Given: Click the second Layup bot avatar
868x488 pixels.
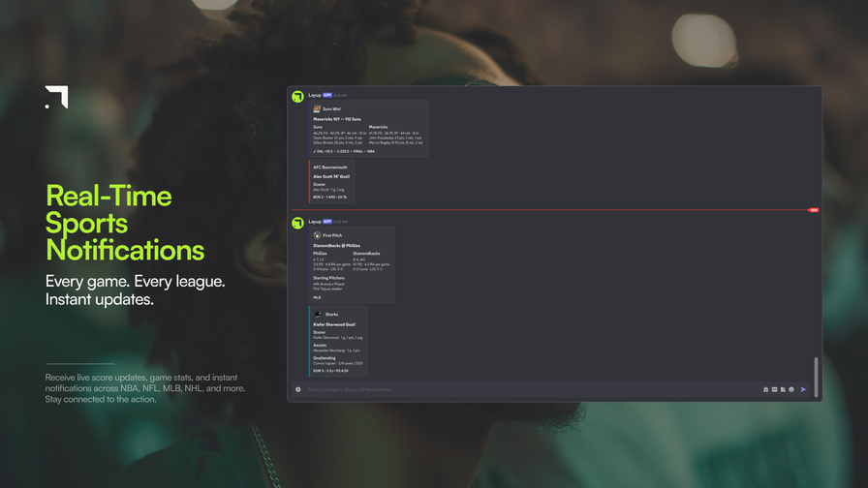Looking at the screenshot, I should [297, 223].
